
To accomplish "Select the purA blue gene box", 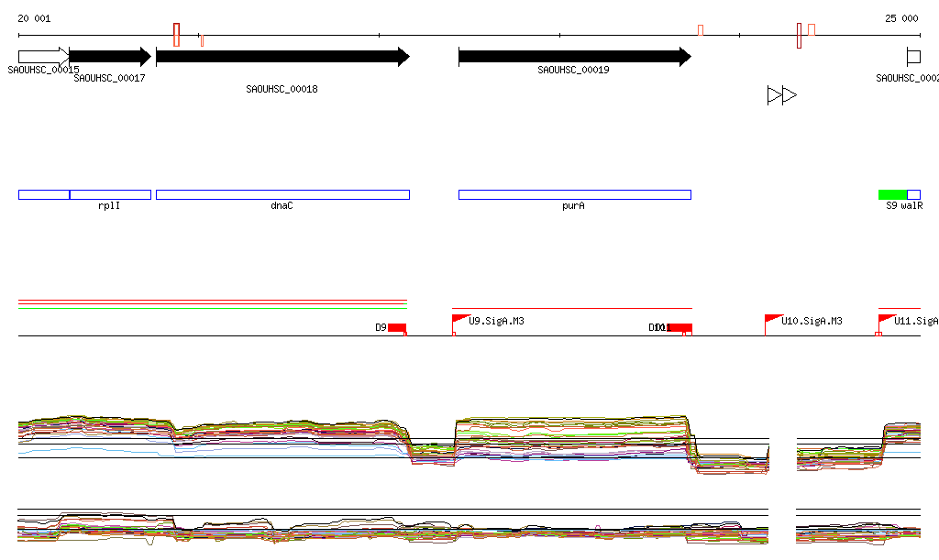I will (x=575, y=194).
